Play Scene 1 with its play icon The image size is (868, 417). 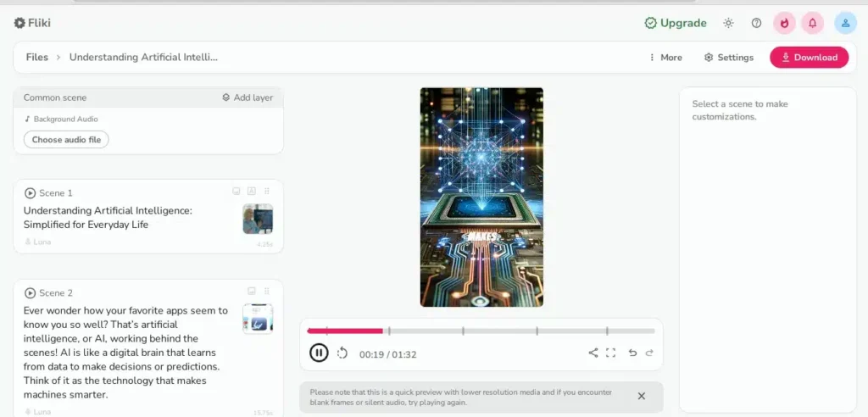click(x=30, y=192)
